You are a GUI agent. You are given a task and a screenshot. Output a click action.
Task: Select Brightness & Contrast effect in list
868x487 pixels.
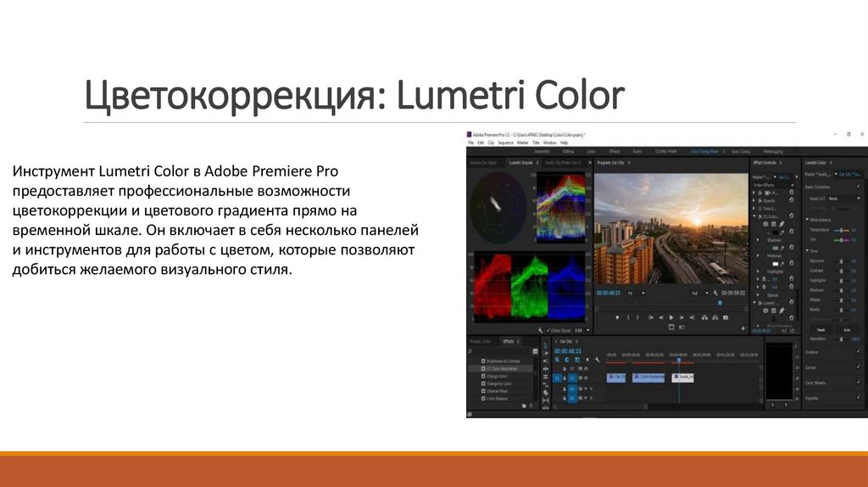pyautogui.click(x=504, y=361)
